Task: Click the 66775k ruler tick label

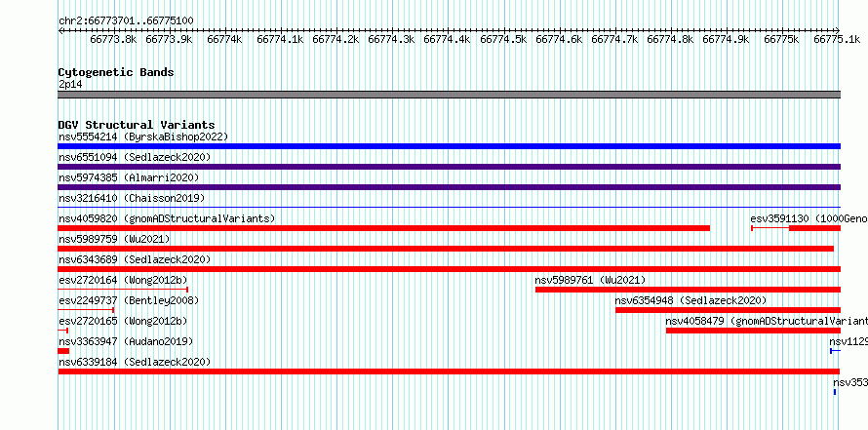Action: pyautogui.click(x=781, y=39)
